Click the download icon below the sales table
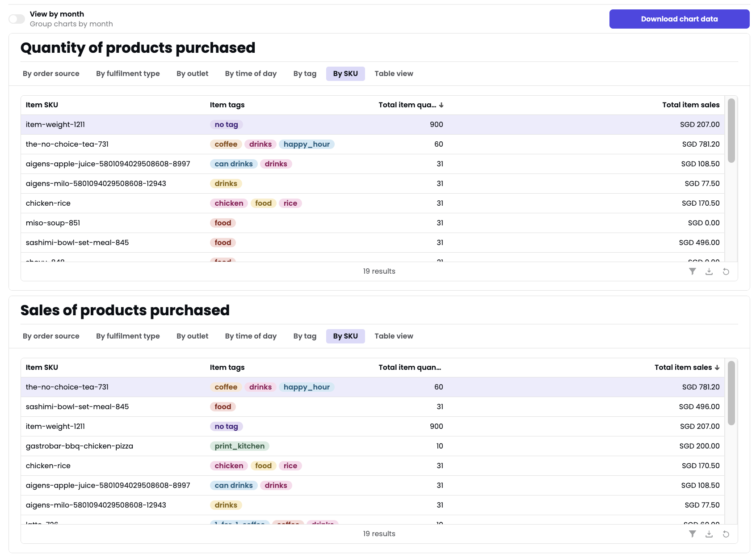This screenshot has height=559, width=756. coord(709,534)
